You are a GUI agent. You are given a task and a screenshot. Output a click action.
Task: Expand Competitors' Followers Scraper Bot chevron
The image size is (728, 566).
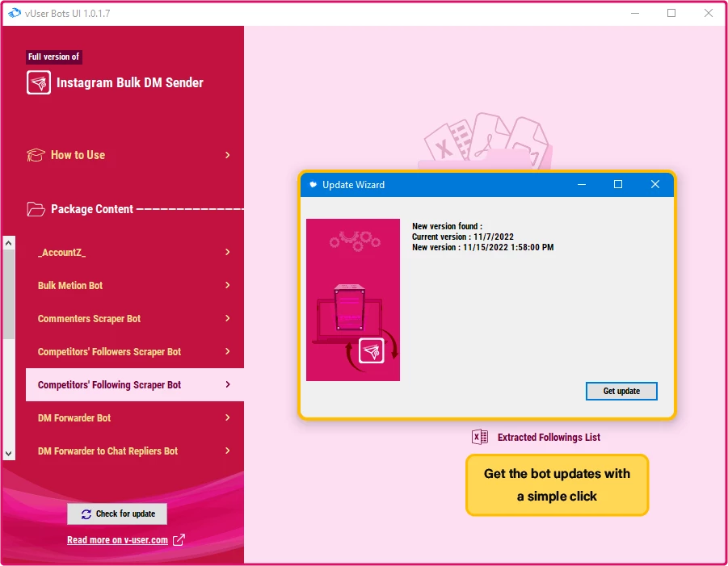[x=228, y=351]
